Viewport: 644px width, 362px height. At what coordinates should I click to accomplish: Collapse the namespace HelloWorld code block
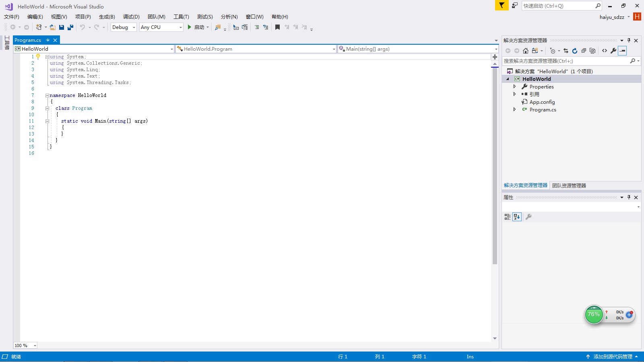click(47, 95)
